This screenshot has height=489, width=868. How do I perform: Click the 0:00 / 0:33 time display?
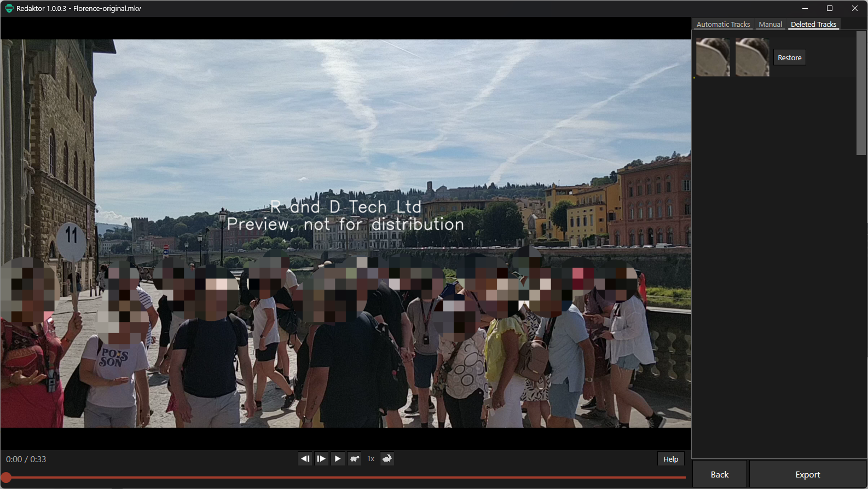26,459
